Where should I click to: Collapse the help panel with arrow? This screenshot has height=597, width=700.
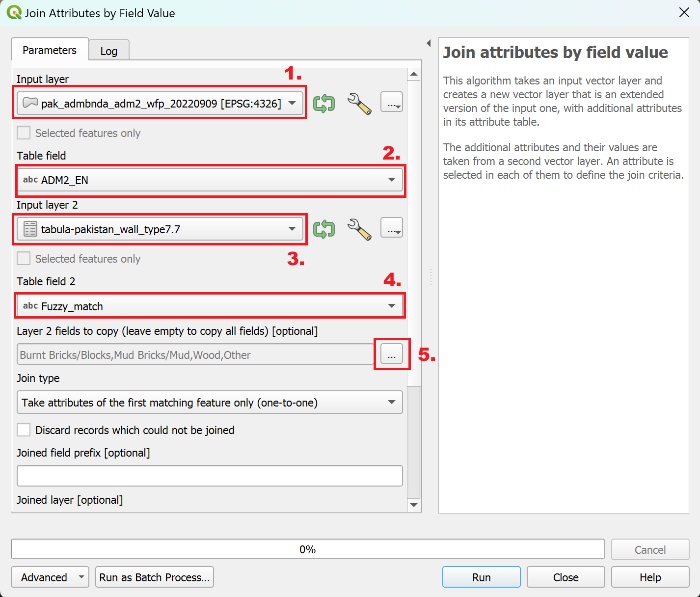[x=429, y=43]
